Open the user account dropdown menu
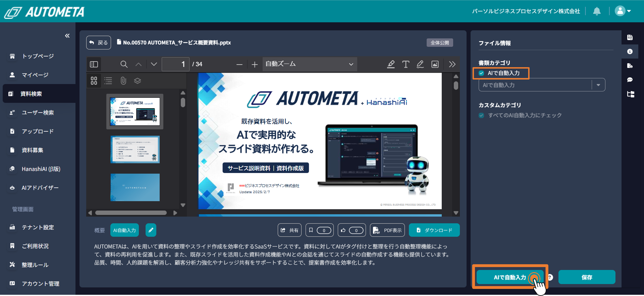The width and height of the screenshot is (644, 296). point(623,11)
